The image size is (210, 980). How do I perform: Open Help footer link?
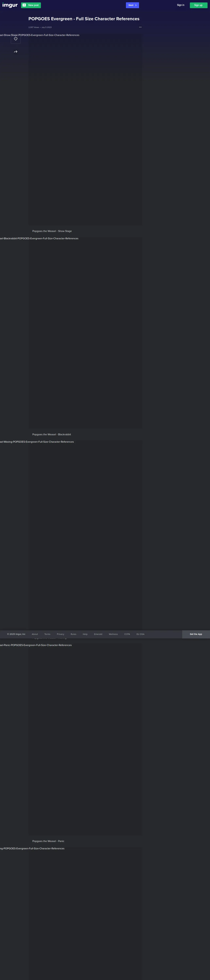click(85, 634)
